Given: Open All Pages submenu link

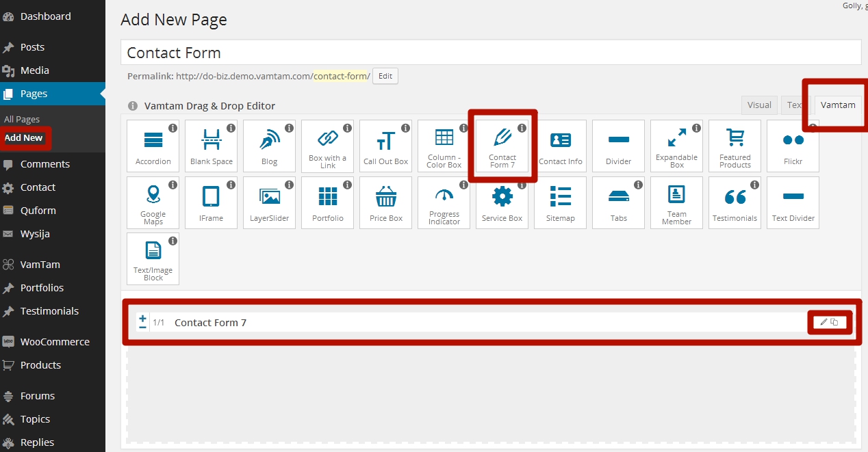Looking at the screenshot, I should click(x=22, y=119).
